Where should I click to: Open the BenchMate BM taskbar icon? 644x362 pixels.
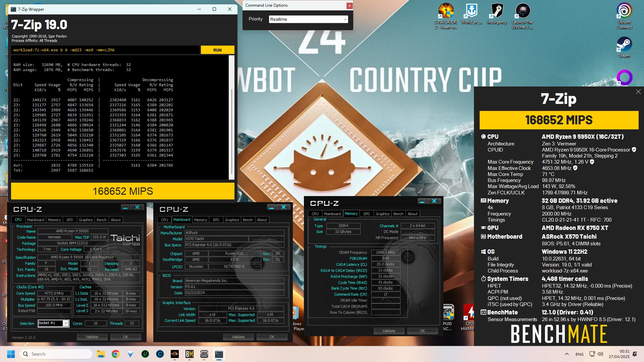coord(189,354)
